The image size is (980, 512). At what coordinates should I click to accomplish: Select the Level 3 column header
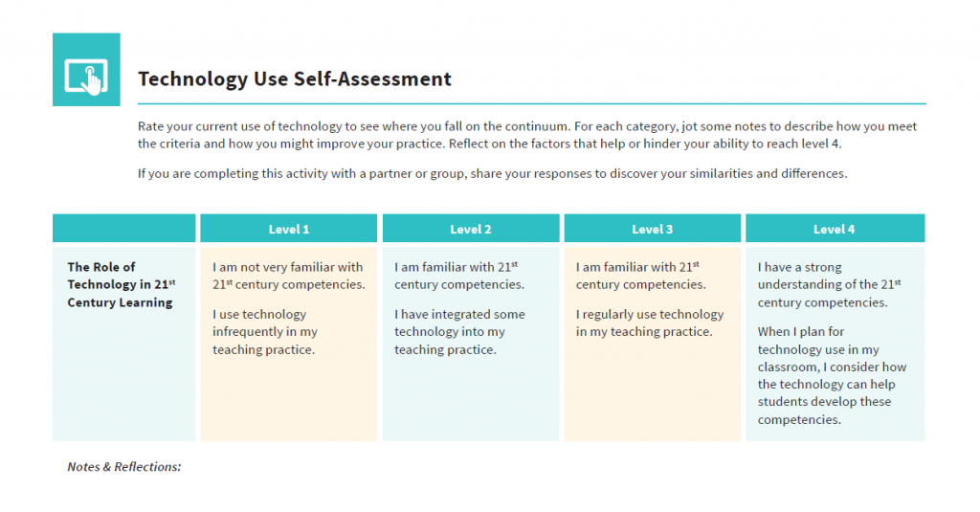point(653,230)
